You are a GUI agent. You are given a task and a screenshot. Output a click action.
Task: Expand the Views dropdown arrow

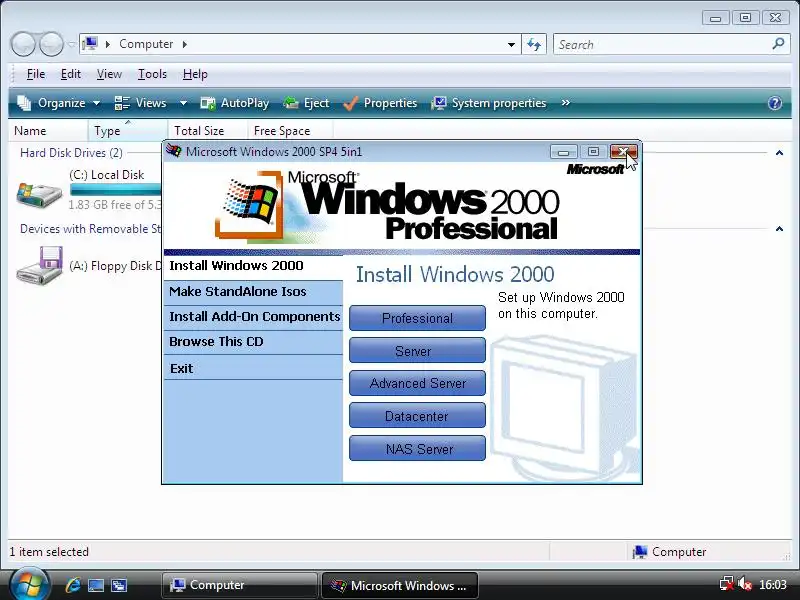(183, 103)
